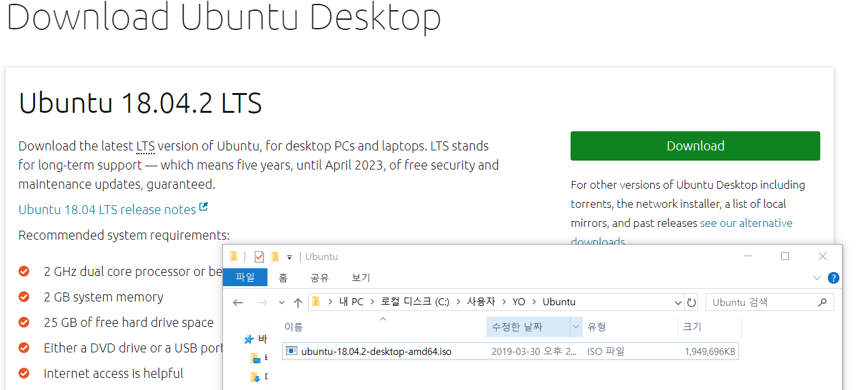Image resolution: width=868 pixels, height=390 pixels.
Task: Go up one folder level with Up arrow
Action: click(x=297, y=302)
